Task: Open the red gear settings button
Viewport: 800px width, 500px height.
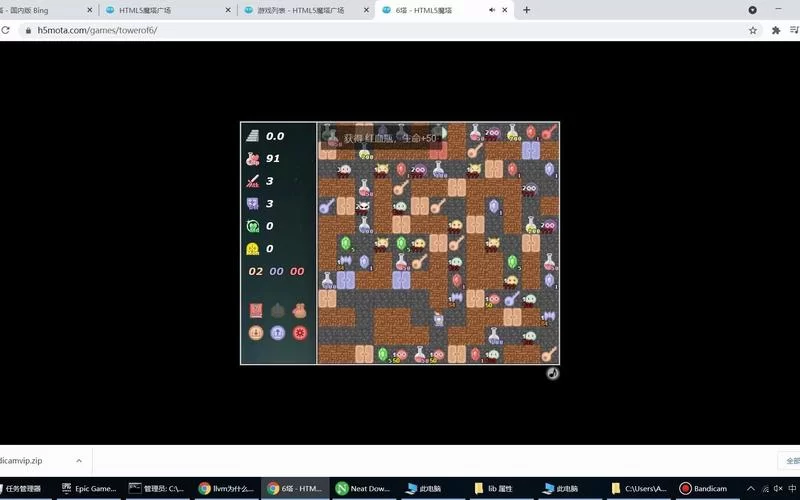Action: point(299,333)
